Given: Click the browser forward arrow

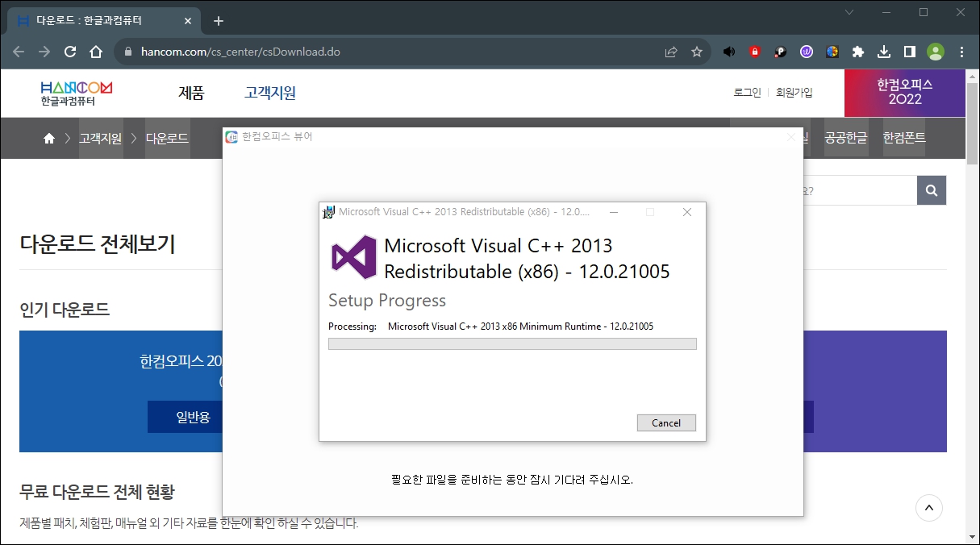Looking at the screenshot, I should (44, 52).
